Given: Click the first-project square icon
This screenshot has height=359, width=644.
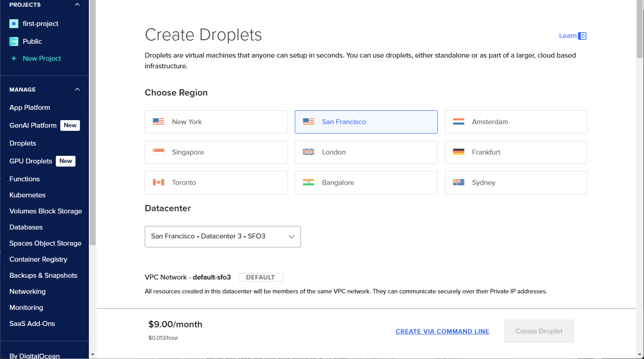Looking at the screenshot, I should (x=14, y=24).
